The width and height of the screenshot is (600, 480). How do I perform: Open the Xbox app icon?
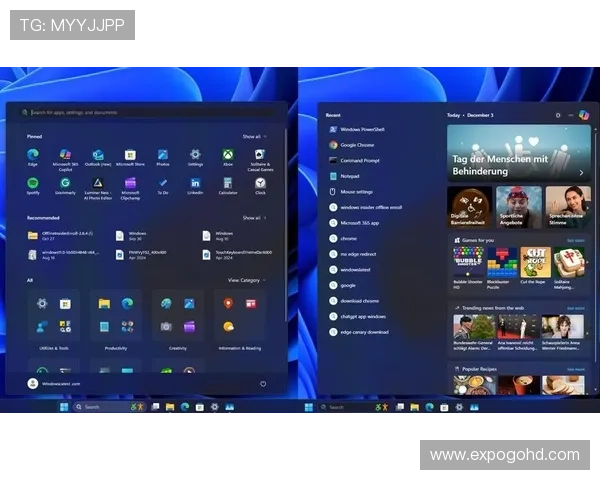[x=228, y=155]
